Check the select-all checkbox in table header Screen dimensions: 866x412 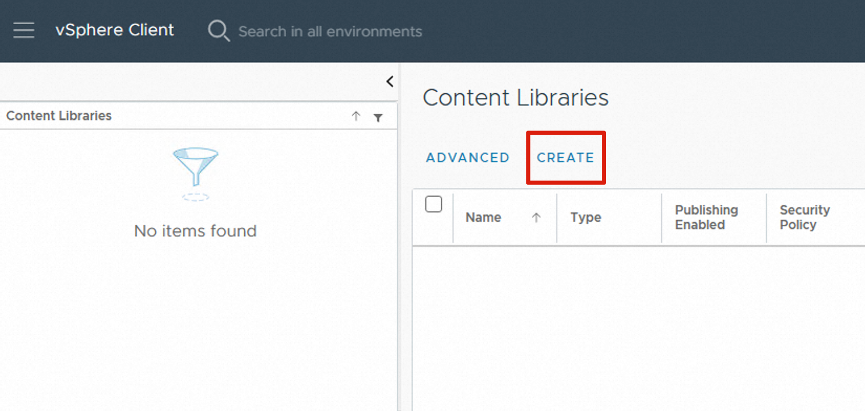433,204
